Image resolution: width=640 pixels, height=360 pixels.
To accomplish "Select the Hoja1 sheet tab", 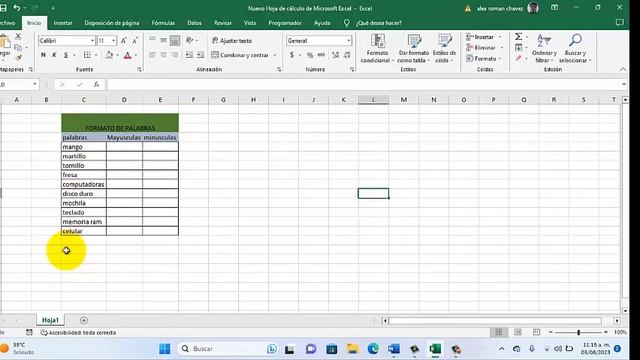I will tap(50, 320).
